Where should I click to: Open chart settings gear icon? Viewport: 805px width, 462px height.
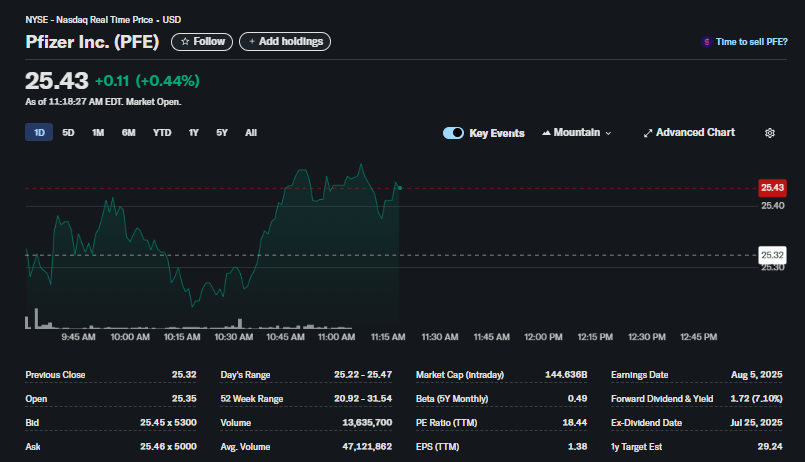(770, 133)
